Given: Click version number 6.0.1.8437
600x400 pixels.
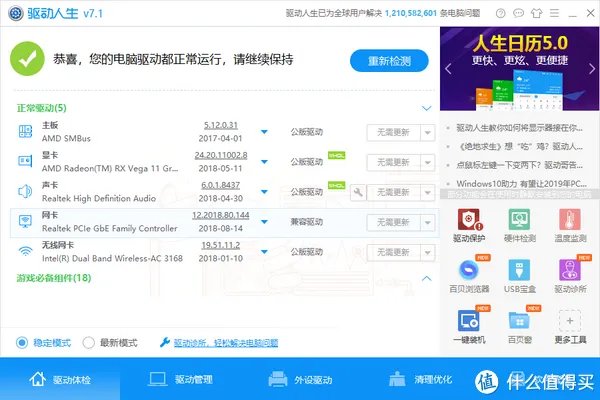Looking at the screenshot, I should click(x=221, y=185).
